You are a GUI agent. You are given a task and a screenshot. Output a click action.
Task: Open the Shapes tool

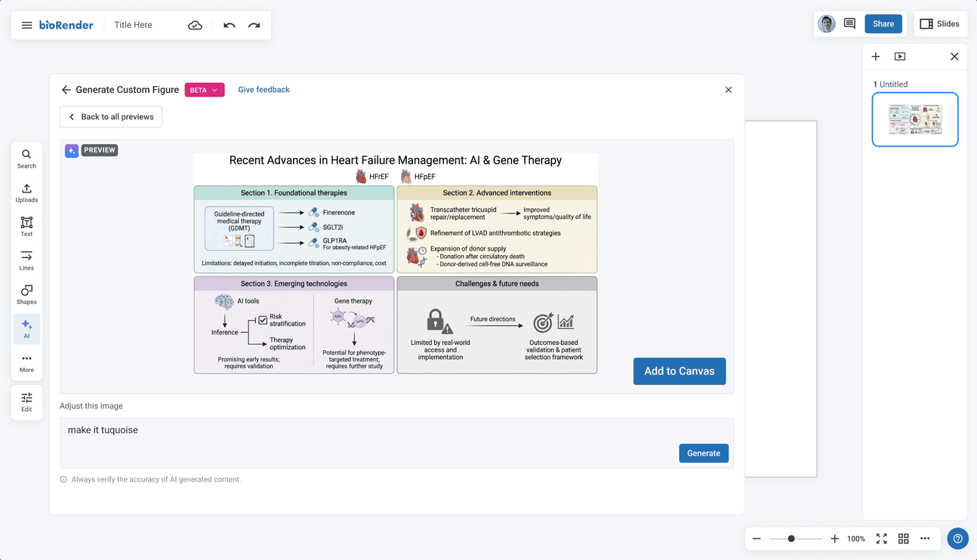(x=26, y=294)
